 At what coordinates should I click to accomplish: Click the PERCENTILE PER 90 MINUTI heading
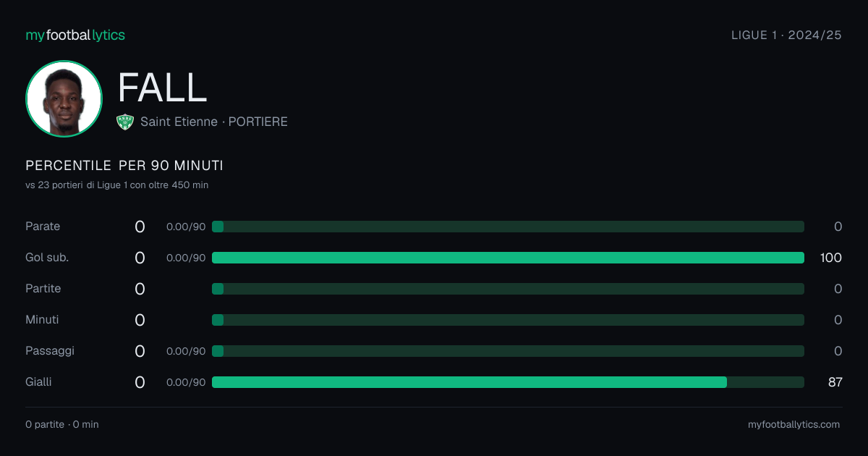pyautogui.click(x=124, y=166)
